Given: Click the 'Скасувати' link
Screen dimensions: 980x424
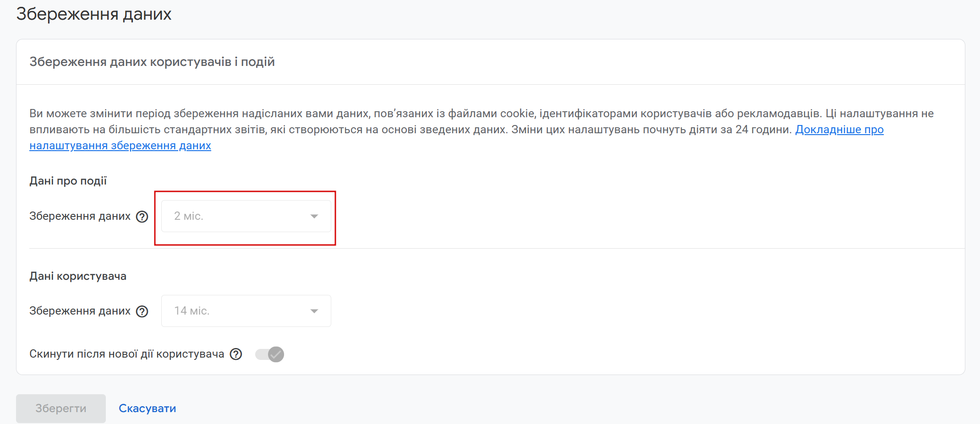Looking at the screenshot, I should pyautogui.click(x=148, y=408).
